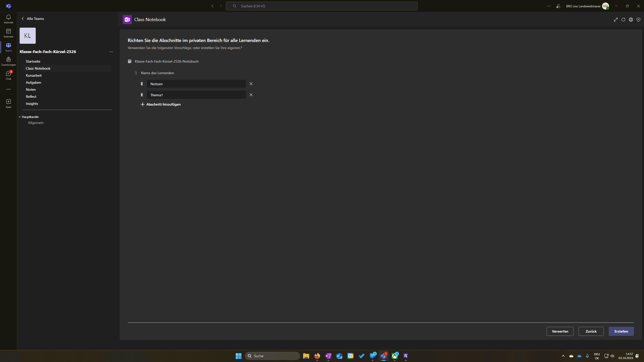The height and width of the screenshot is (362, 644).
Task: Click the Zurück button
Action: point(591,331)
